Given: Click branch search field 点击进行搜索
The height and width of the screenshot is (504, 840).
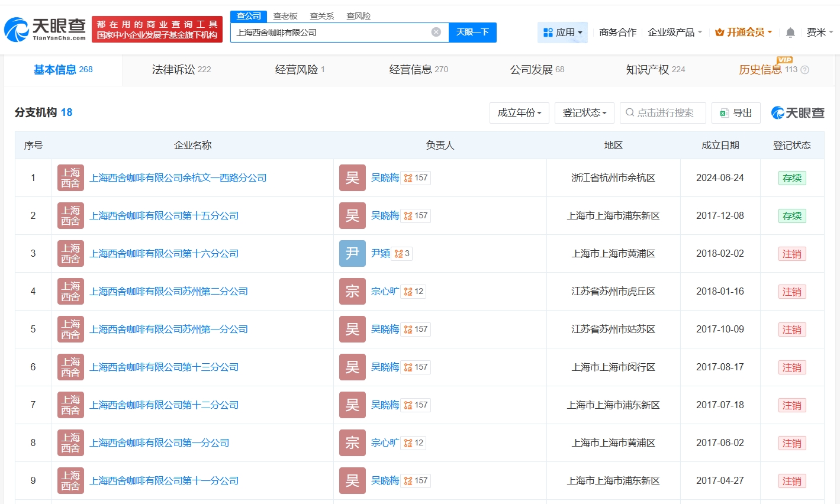Looking at the screenshot, I should [663, 113].
